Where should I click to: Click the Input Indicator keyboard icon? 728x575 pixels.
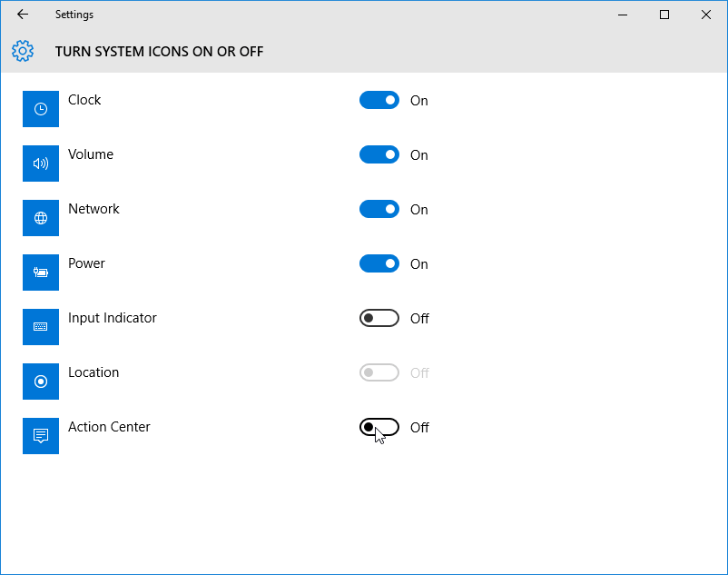coord(41,327)
